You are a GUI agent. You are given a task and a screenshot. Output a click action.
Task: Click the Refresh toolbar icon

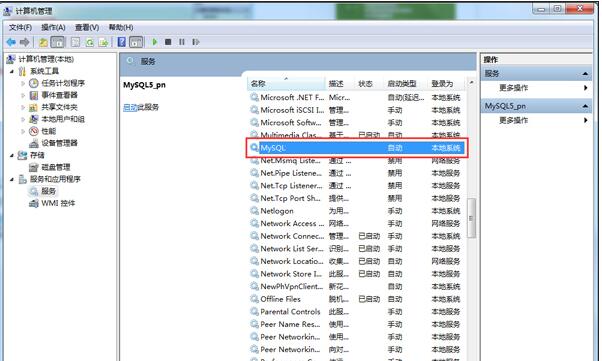click(89, 42)
